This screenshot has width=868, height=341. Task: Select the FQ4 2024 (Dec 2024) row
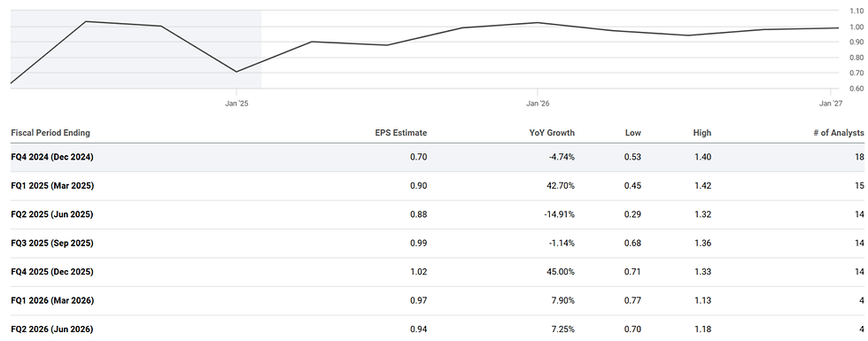[438, 158]
